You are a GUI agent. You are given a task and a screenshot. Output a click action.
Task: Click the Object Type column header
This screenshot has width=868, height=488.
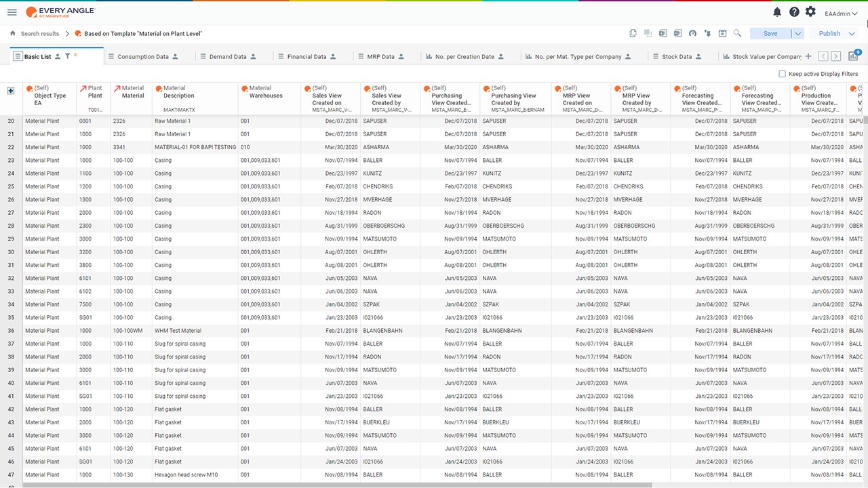50,99
